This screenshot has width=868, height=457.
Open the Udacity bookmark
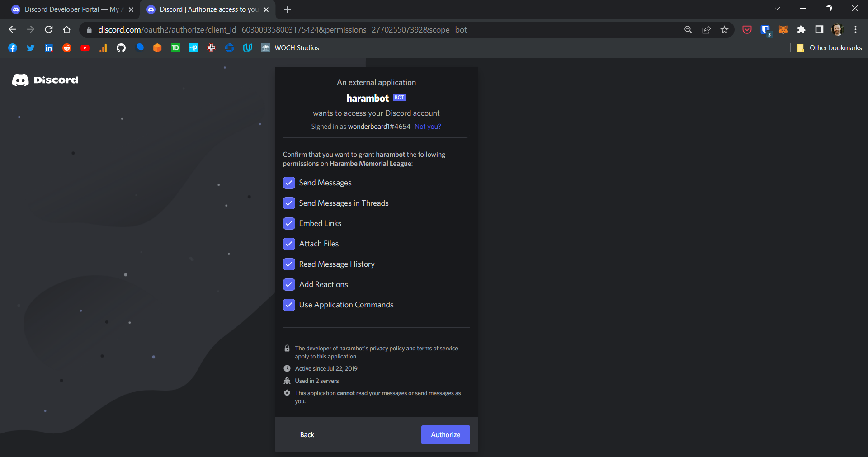tap(248, 48)
